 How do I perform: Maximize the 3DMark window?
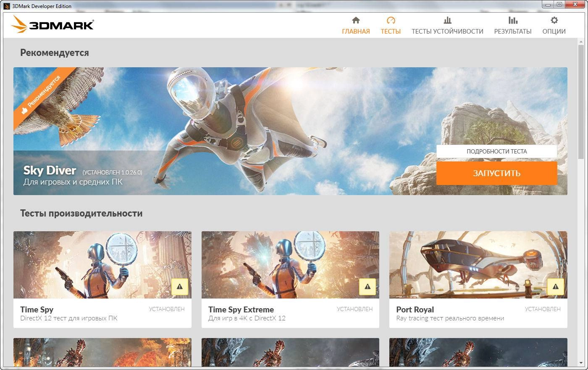(559, 5)
